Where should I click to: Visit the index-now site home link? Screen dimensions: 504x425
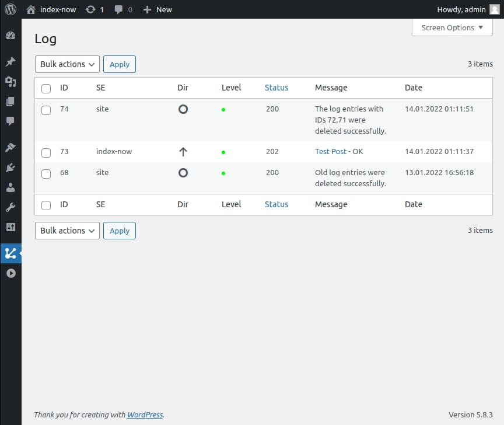click(x=51, y=10)
